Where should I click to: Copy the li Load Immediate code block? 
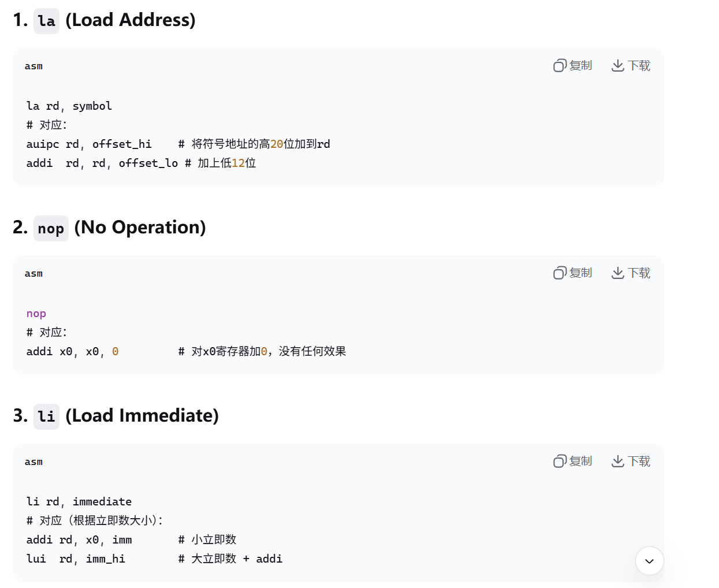572,461
